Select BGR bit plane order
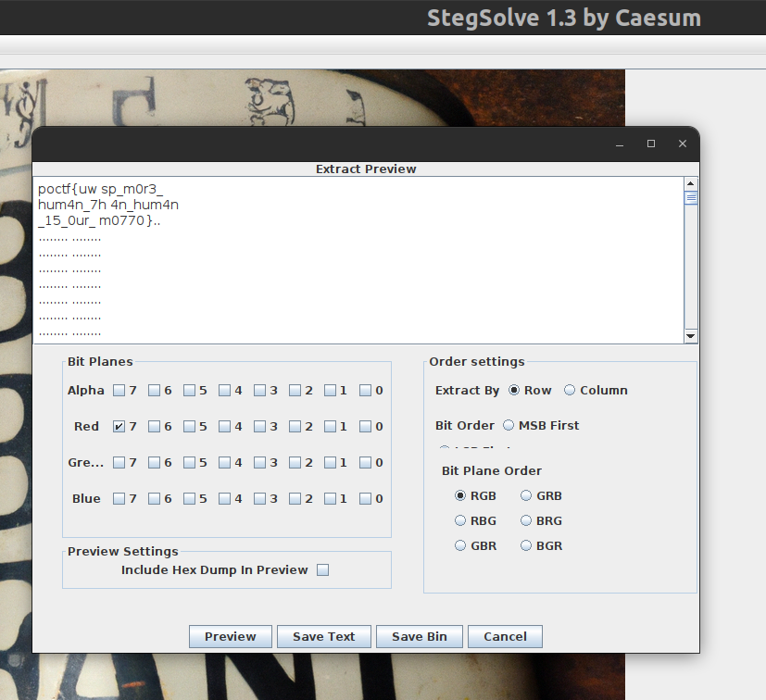Image resolution: width=766 pixels, height=700 pixels. [526, 545]
